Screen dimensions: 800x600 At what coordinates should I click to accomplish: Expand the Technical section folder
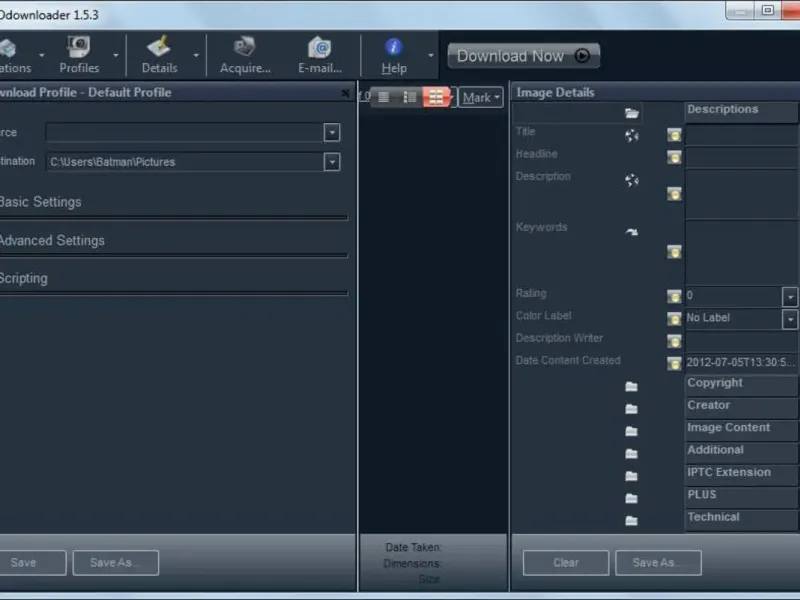(632, 520)
